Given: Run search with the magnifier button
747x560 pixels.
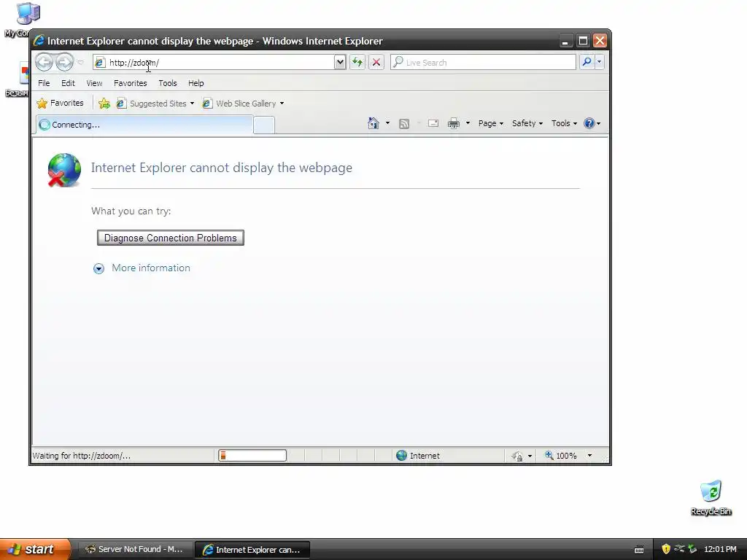Looking at the screenshot, I should (587, 62).
